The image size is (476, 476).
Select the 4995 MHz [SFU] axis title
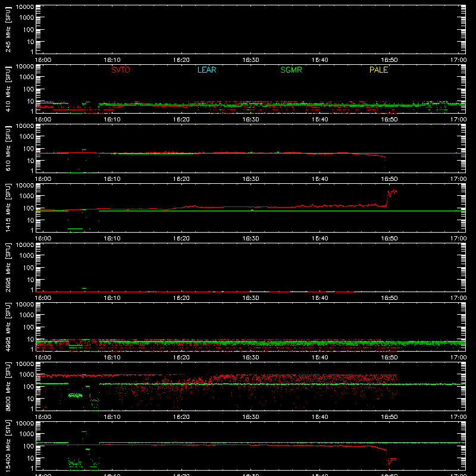[8, 327]
